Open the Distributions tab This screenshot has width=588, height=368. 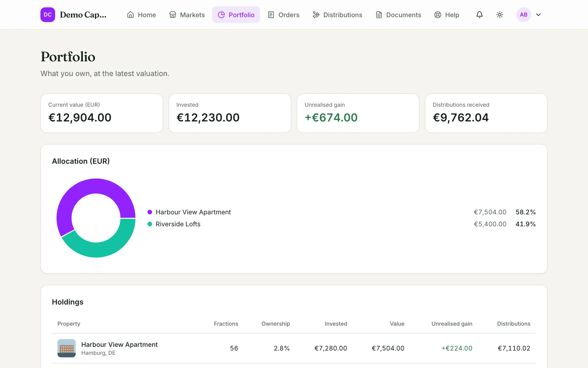[337, 15]
